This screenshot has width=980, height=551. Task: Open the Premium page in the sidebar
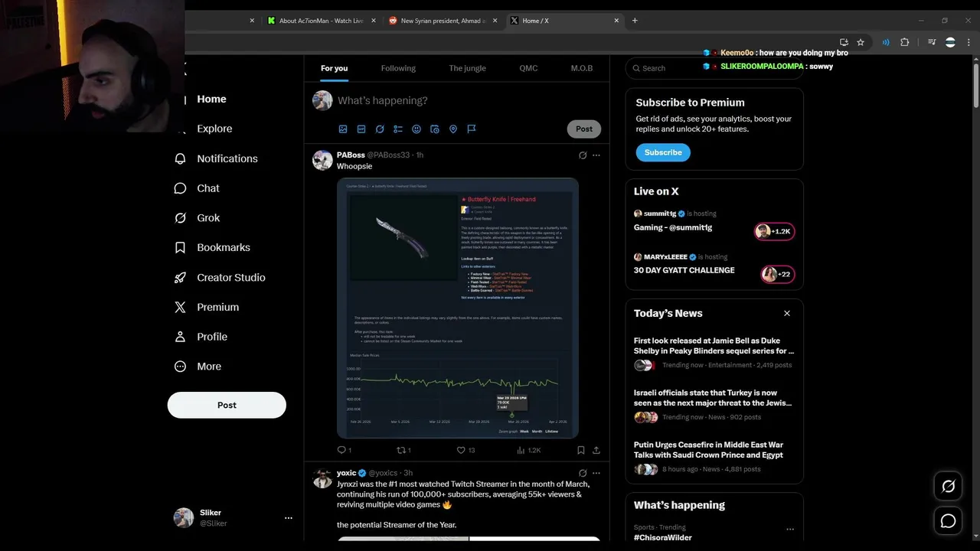[207, 307]
